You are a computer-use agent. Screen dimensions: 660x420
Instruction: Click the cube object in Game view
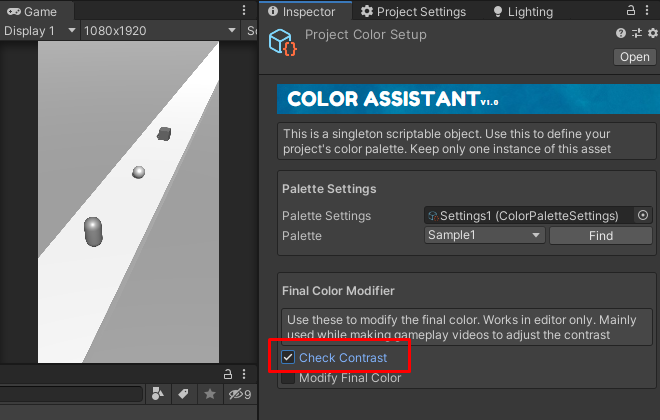(x=164, y=134)
